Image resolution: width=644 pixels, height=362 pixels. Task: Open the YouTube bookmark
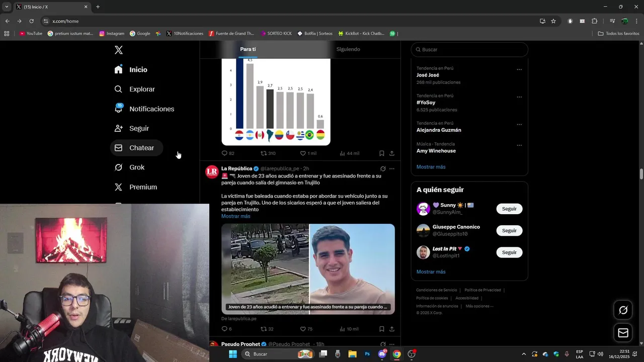pos(31,34)
